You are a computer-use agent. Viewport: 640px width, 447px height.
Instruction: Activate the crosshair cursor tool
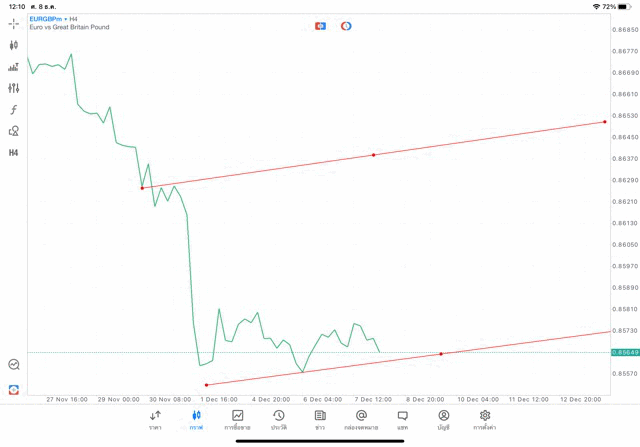tap(14, 23)
